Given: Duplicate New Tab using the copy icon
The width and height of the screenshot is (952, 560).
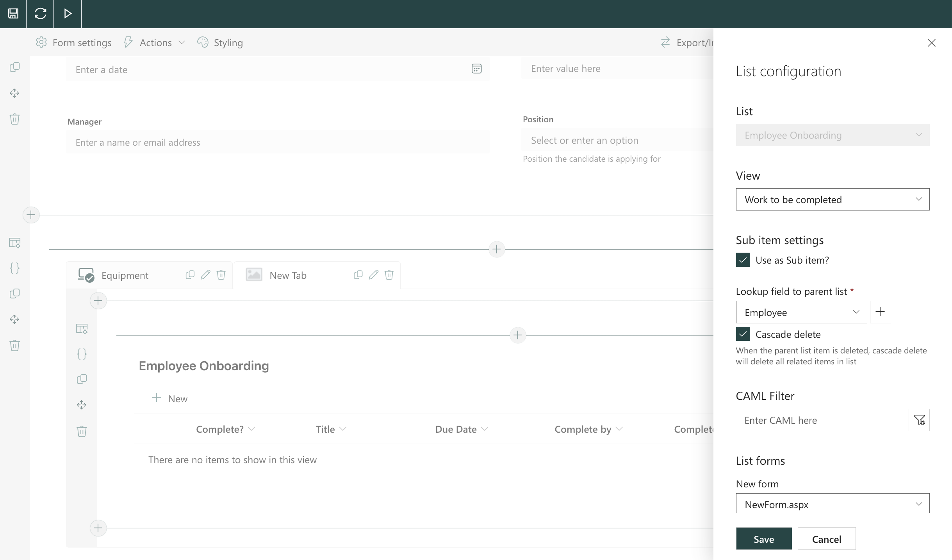Looking at the screenshot, I should click(x=358, y=275).
